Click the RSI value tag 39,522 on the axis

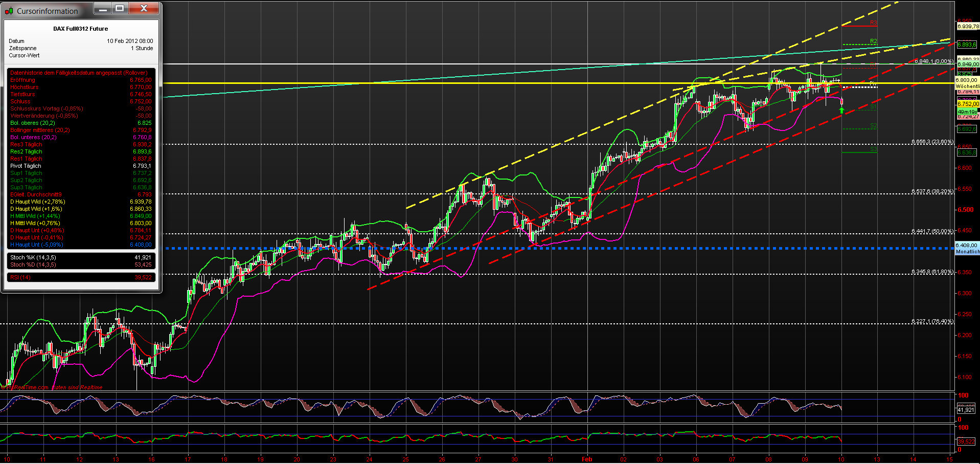[x=966, y=441]
